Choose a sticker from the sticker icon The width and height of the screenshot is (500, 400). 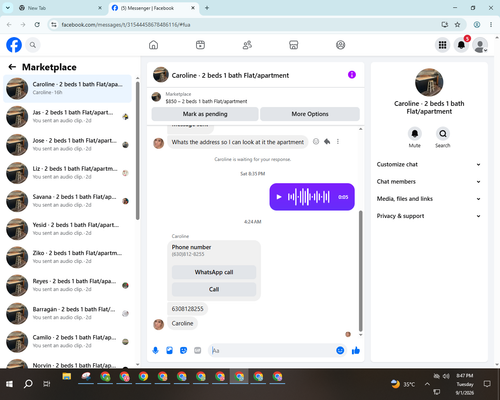click(183, 350)
